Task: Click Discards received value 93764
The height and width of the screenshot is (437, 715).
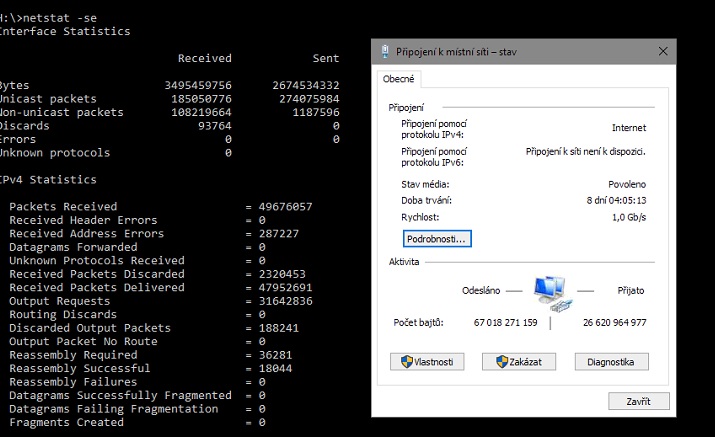Action: (x=215, y=126)
